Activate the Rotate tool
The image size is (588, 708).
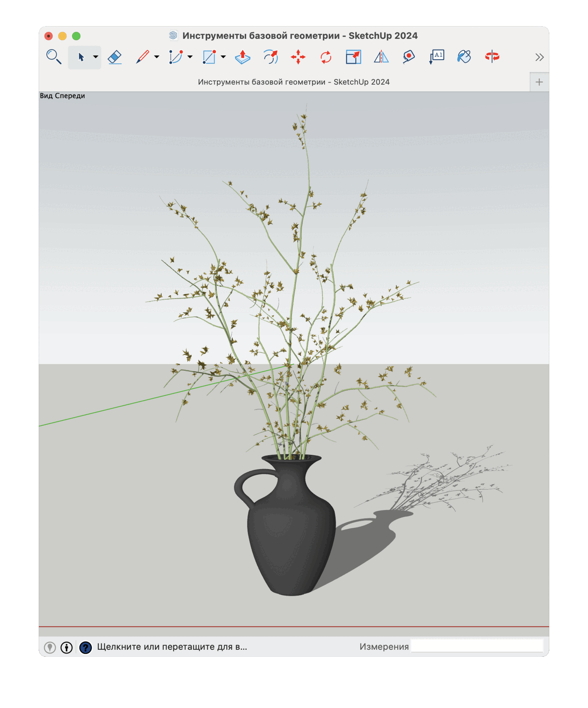(326, 57)
